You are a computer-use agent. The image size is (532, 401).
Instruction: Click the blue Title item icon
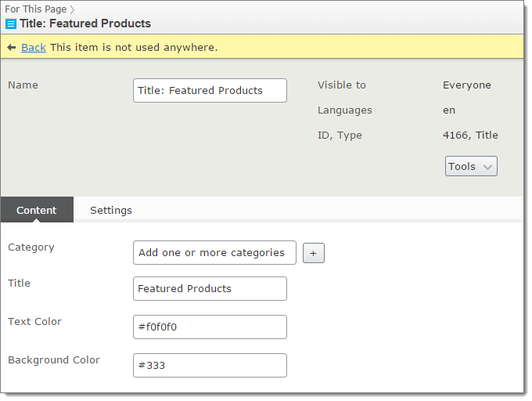point(11,24)
